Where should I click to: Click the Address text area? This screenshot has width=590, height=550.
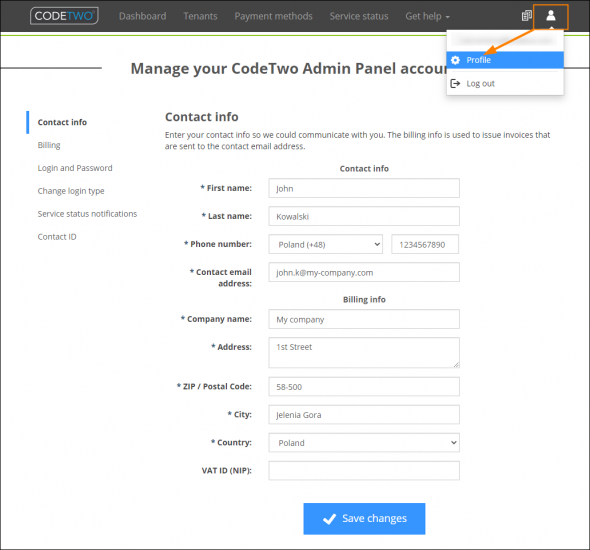pos(364,352)
